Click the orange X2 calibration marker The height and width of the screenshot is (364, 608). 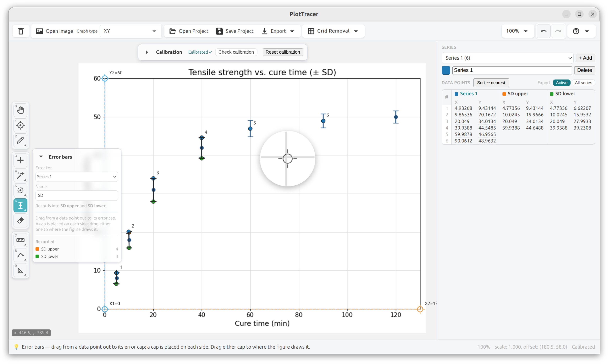tap(420, 309)
